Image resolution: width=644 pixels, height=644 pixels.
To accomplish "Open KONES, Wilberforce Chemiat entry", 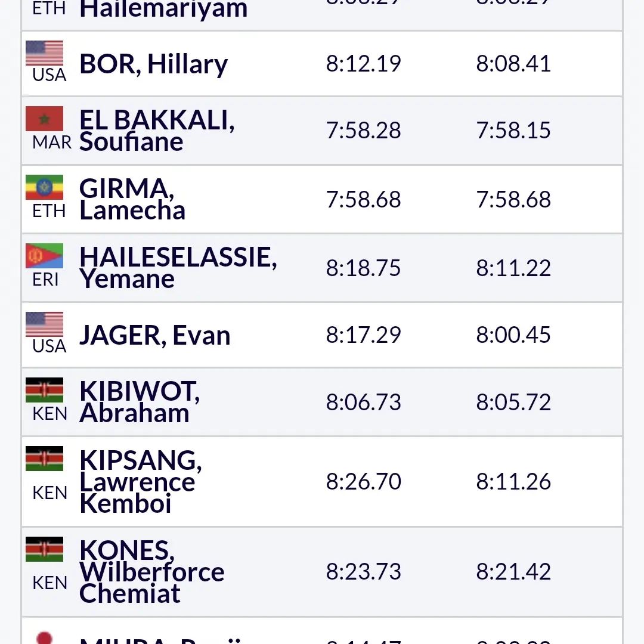I will [x=151, y=571].
